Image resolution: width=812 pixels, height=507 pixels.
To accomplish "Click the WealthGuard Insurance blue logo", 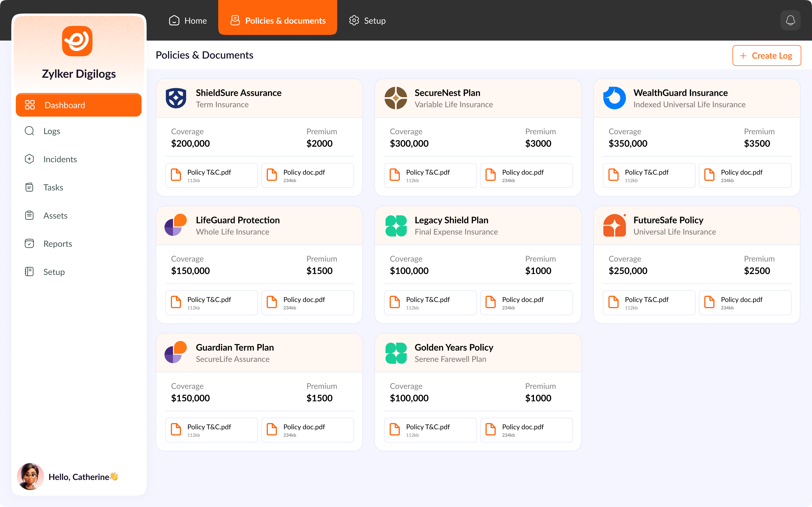I will [x=614, y=98].
